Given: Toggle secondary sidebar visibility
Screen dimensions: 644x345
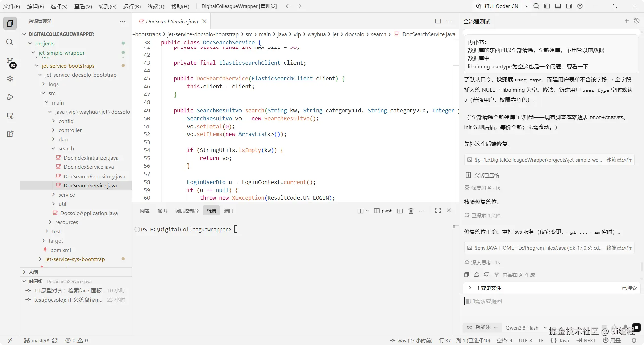Looking at the screenshot, I should coord(569,6).
